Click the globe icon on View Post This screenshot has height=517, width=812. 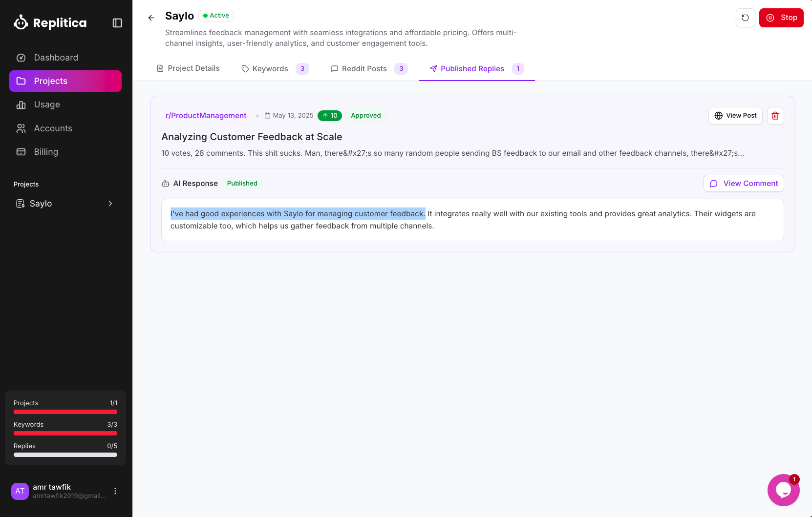[x=718, y=116]
